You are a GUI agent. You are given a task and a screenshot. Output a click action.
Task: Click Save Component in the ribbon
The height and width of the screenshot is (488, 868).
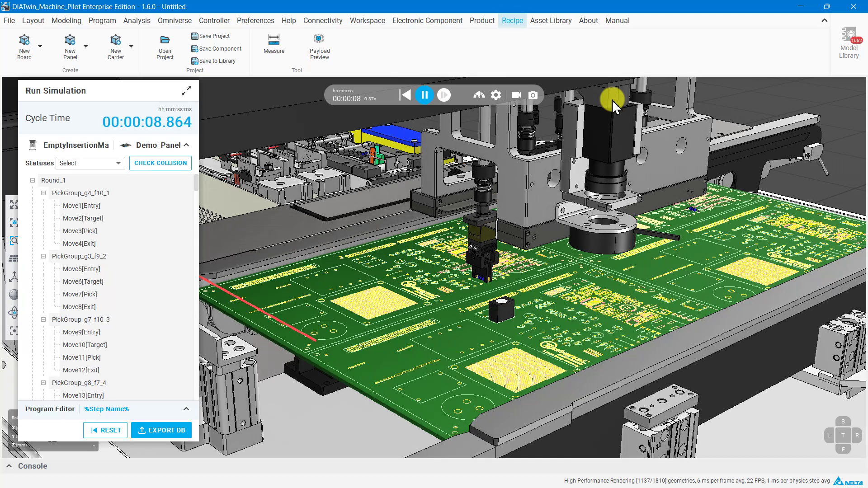tap(217, 49)
